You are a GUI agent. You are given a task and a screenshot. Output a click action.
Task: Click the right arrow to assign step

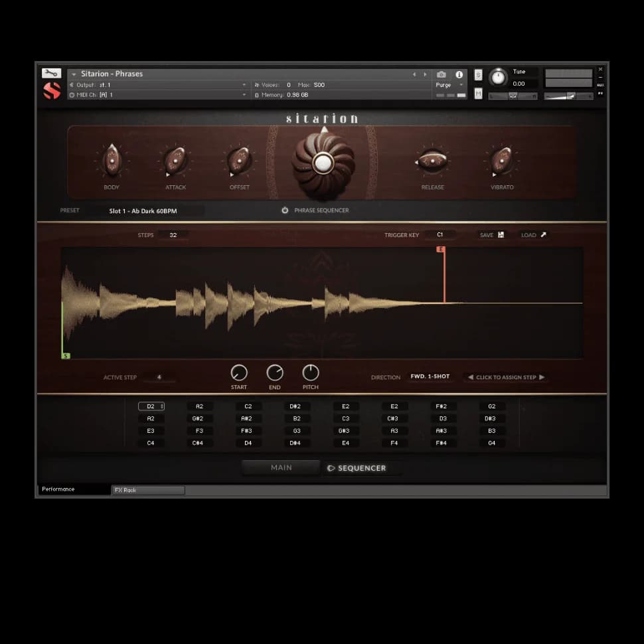tap(542, 377)
